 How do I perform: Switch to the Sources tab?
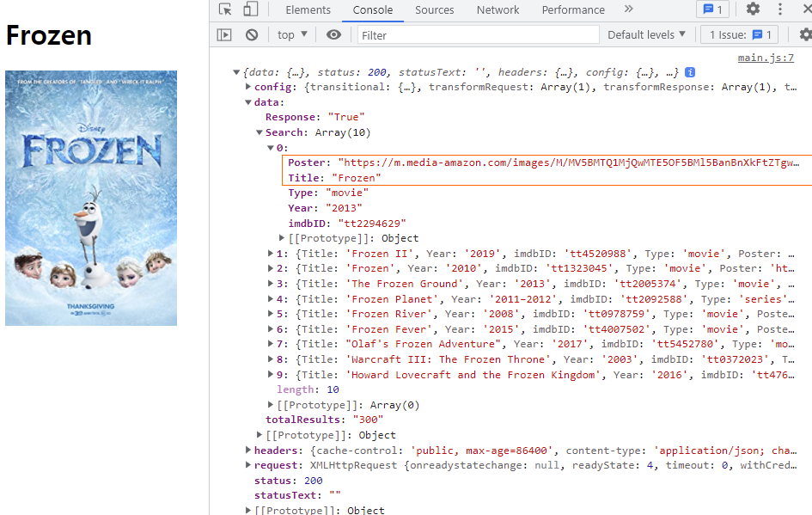pyautogui.click(x=434, y=9)
